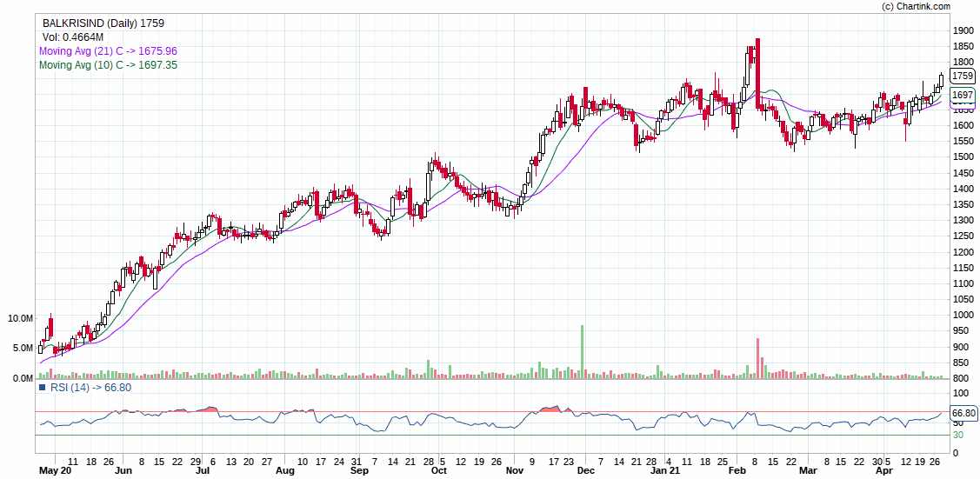Click the Feb month label

click(737, 470)
